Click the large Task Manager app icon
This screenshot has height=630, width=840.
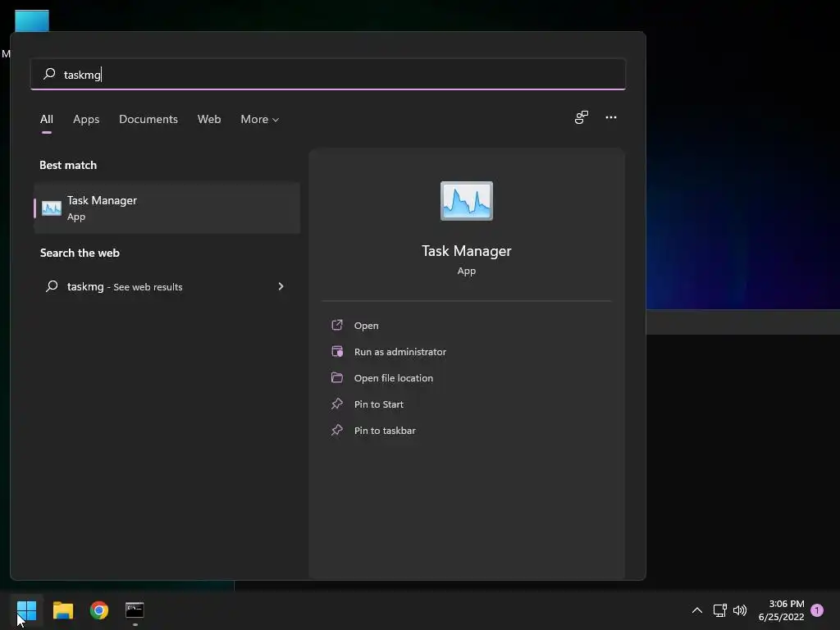coord(467,201)
